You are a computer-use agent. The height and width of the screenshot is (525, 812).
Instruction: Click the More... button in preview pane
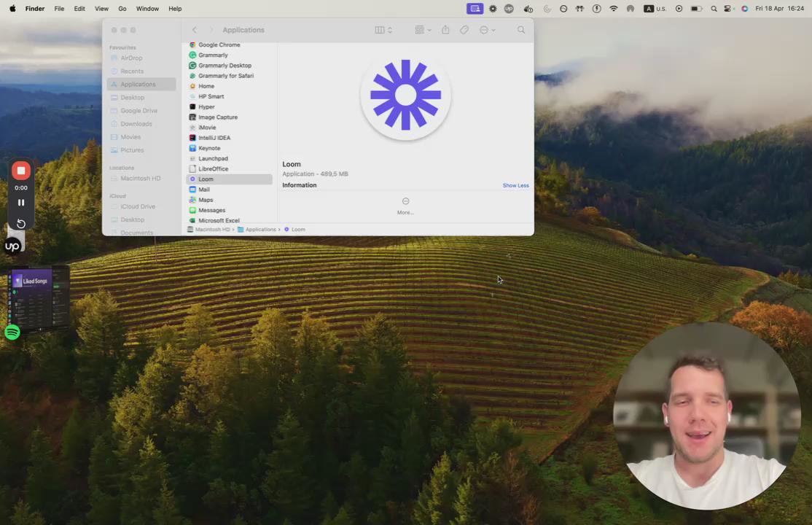pyautogui.click(x=405, y=206)
